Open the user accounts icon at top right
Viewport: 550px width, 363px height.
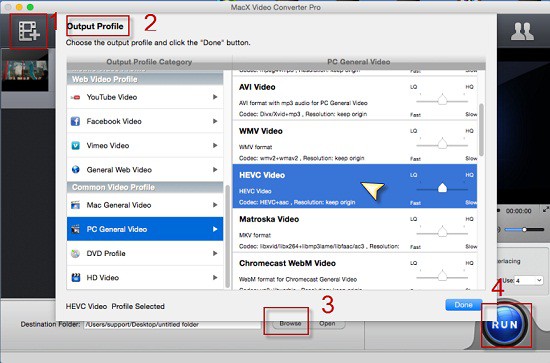coord(522,32)
